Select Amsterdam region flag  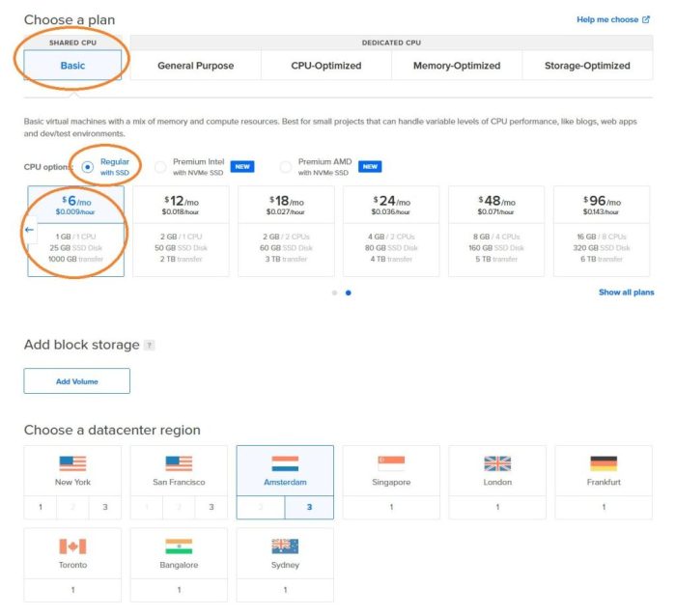click(285, 463)
